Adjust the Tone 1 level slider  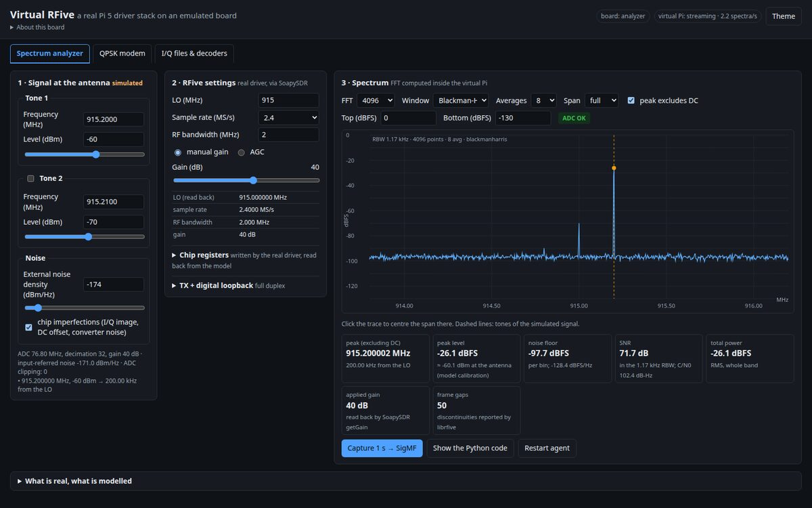pos(85,154)
